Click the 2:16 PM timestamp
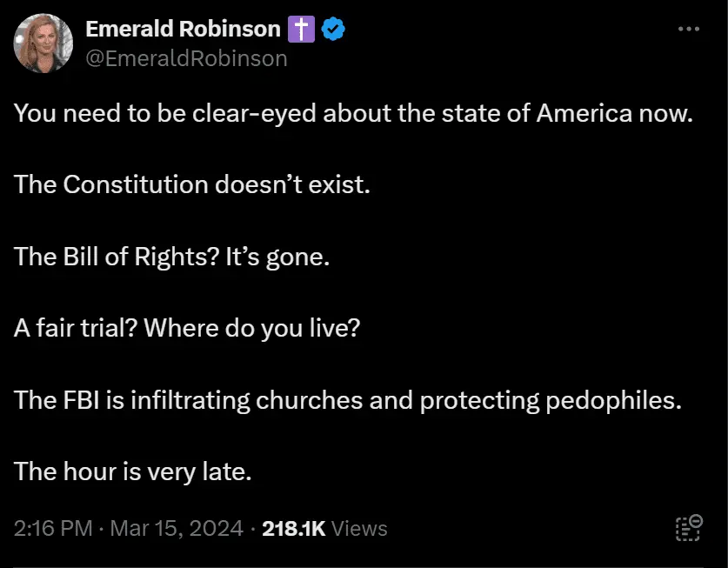The height and width of the screenshot is (568, 728). [x=55, y=528]
